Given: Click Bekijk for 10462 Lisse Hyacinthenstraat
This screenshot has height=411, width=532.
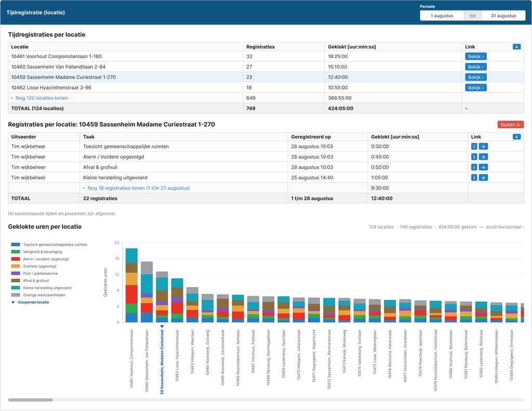Looking at the screenshot, I should coord(476,88).
